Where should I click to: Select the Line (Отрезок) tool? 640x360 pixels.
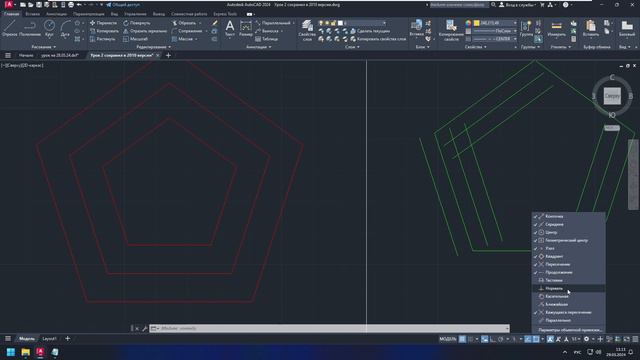click(x=9, y=29)
